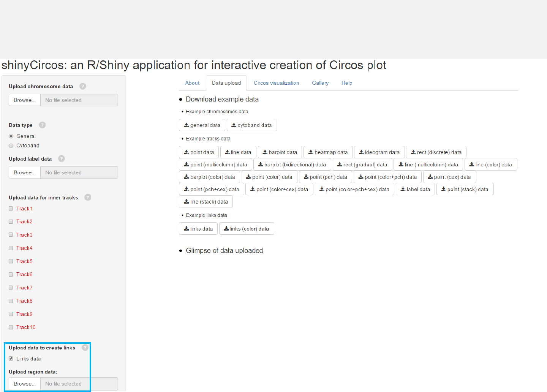Viewport: 547px width, 392px height.
Task: Enable Track3 checkbox
Action: [x=11, y=235]
